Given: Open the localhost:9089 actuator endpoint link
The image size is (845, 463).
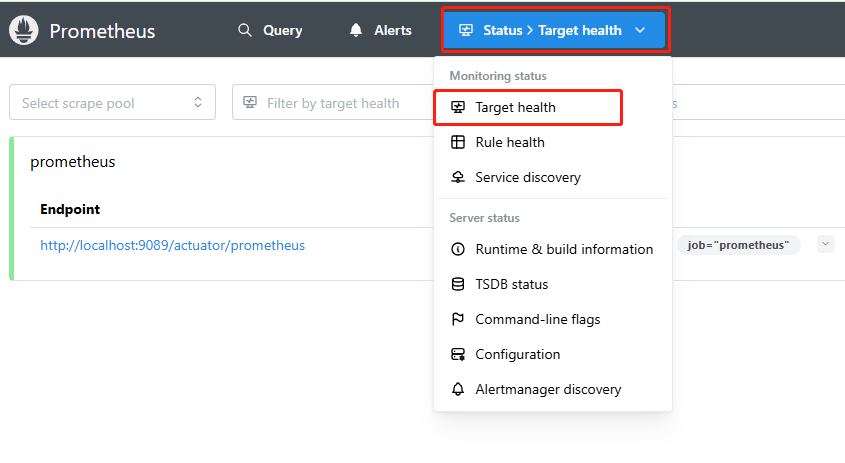Looking at the screenshot, I should [172, 245].
